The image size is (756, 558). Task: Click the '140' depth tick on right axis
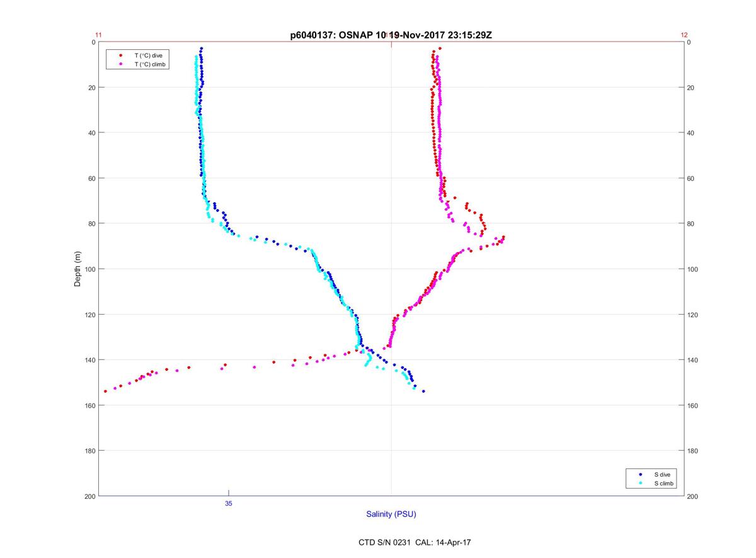pyautogui.click(x=693, y=360)
